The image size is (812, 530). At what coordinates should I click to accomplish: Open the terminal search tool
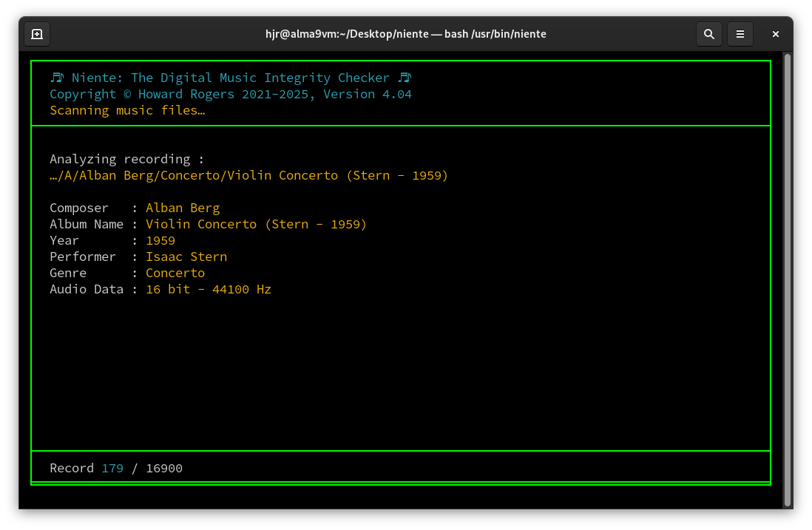[708, 34]
